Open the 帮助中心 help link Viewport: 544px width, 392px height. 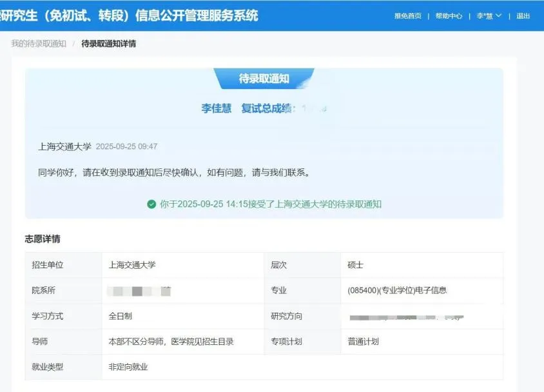(449, 16)
